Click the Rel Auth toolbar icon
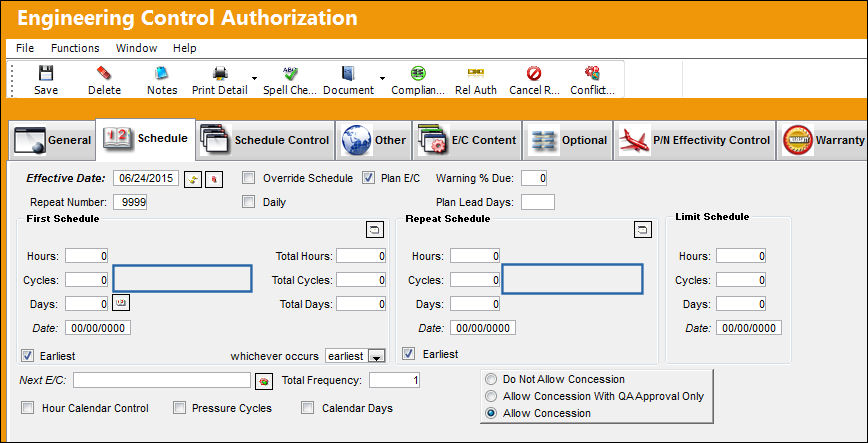 point(476,73)
